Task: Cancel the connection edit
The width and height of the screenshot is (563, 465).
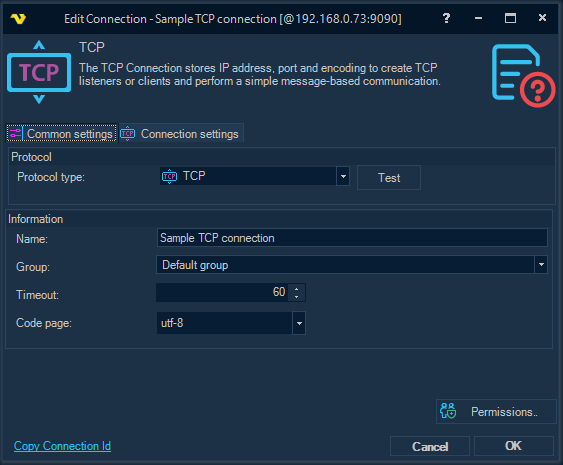Action: pos(430,446)
